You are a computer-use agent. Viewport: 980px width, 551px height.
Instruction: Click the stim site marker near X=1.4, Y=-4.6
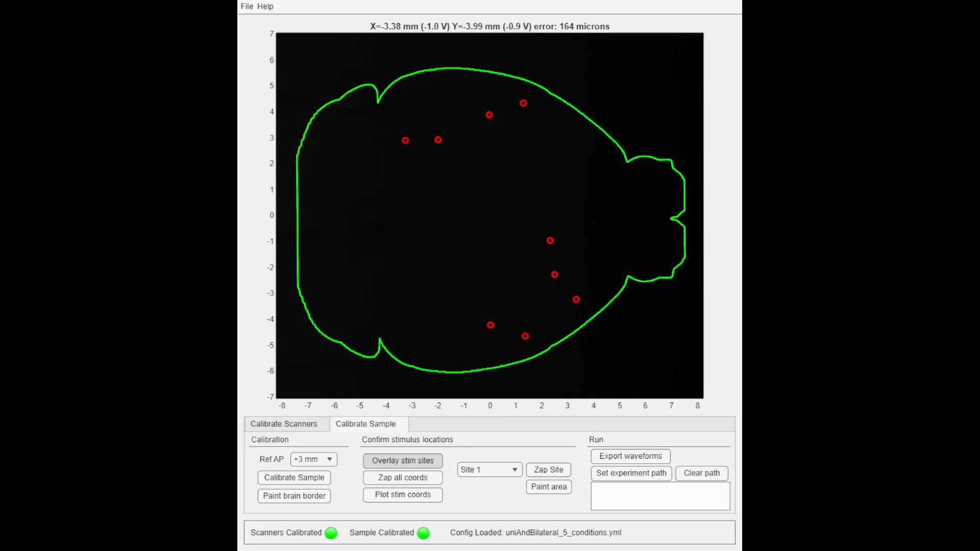pyautogui.click(x=525, y=336)
